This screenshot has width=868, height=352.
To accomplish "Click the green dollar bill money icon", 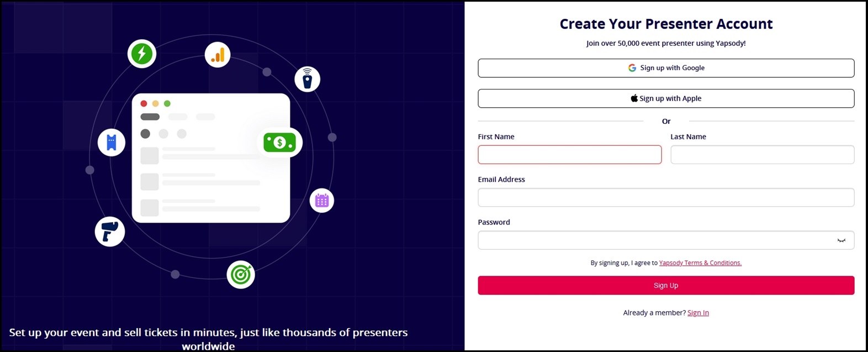I will pos(279,143).
